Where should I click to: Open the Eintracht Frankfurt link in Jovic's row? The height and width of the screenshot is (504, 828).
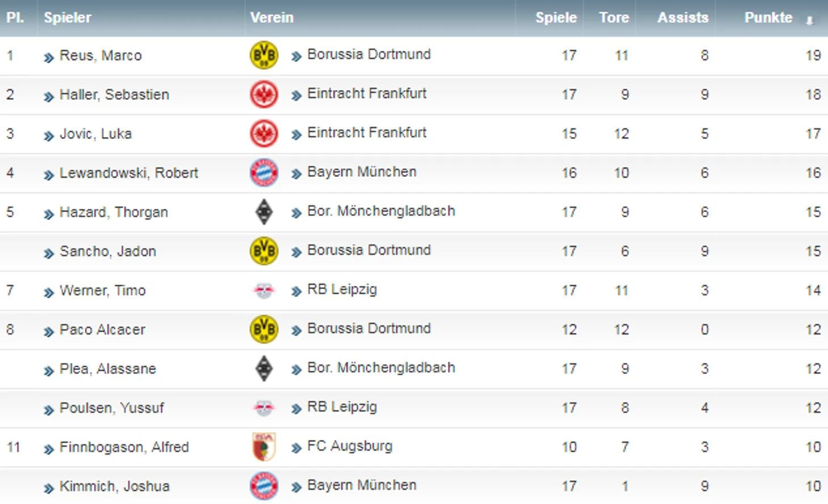pyautogui.click(x=367, y=133)
